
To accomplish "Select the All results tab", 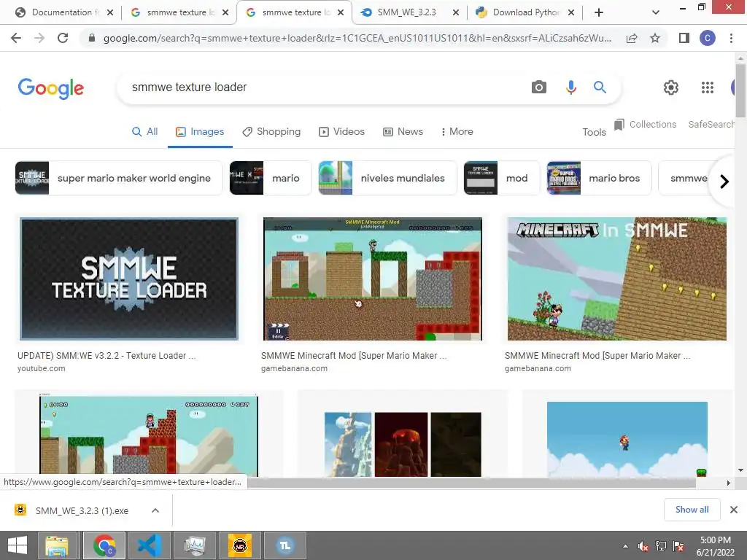I will (x=145, y=132).
